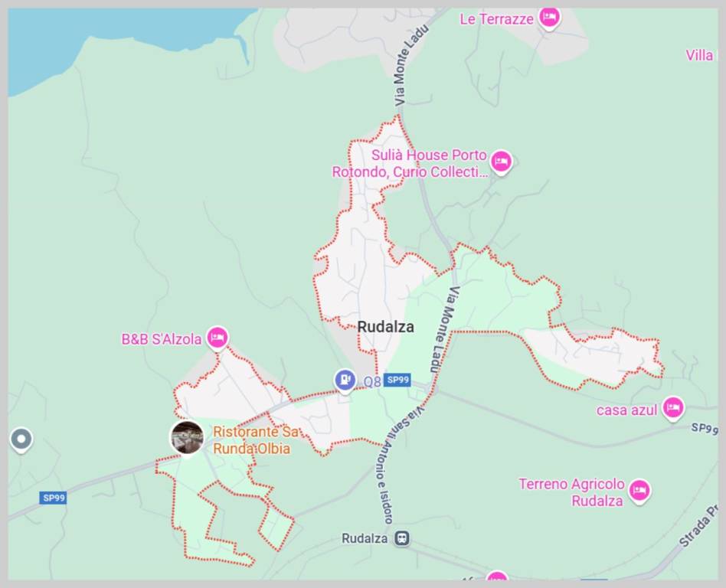Open the B&B S'Alzola hotel marker
The width and height of the screenshot is (726, 588).
217,338
